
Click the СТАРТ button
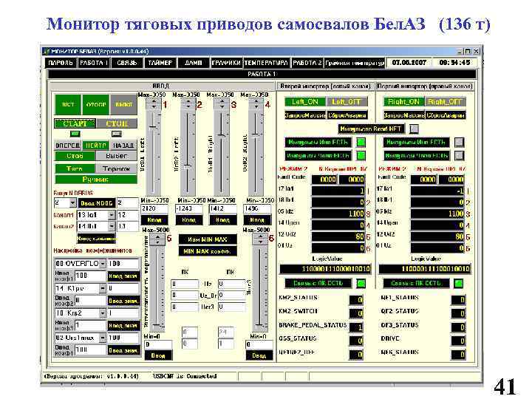[x=75, y=123]
